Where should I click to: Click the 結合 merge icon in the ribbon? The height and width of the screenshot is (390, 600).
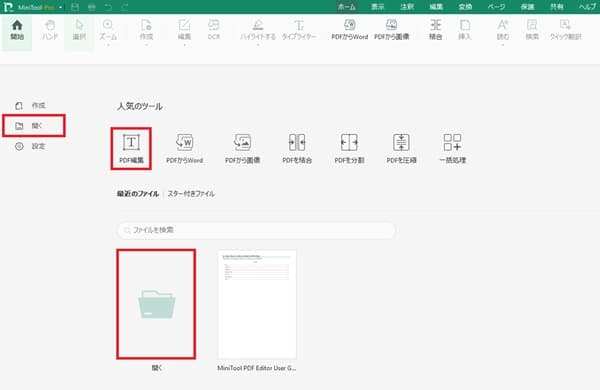[x=435, y=25]
